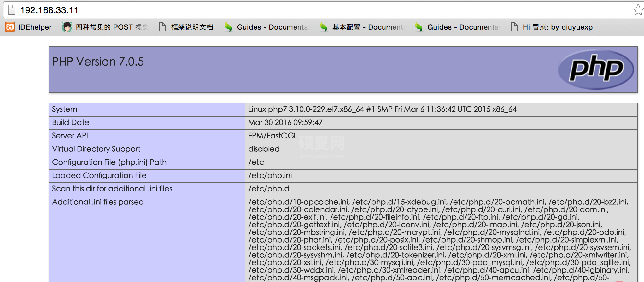This screenshot has height=282, width=644.
Task: Click the Linux php7 system value
Action: point(382,109)
